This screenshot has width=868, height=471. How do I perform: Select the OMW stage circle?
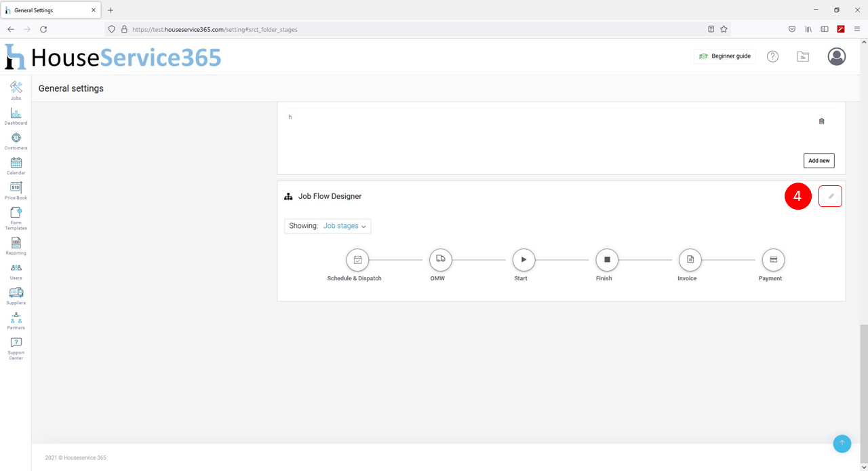pos(440,260)
